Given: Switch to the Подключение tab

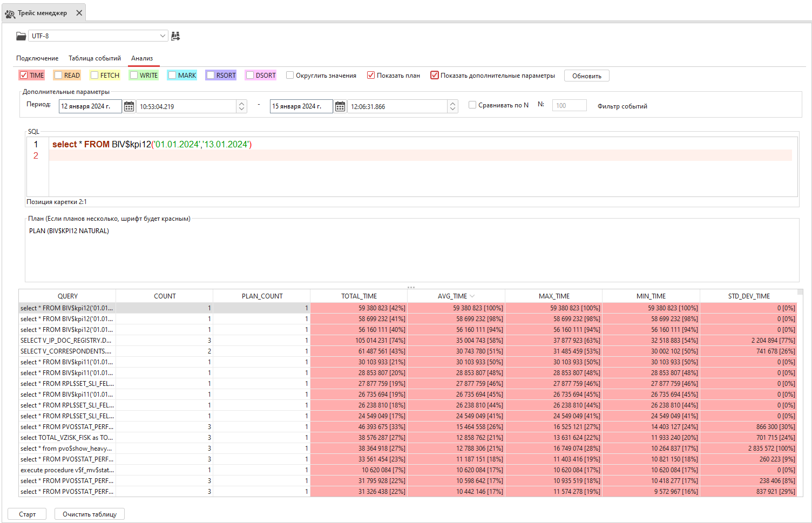Looking at the screenshot, I should point(37,58).
